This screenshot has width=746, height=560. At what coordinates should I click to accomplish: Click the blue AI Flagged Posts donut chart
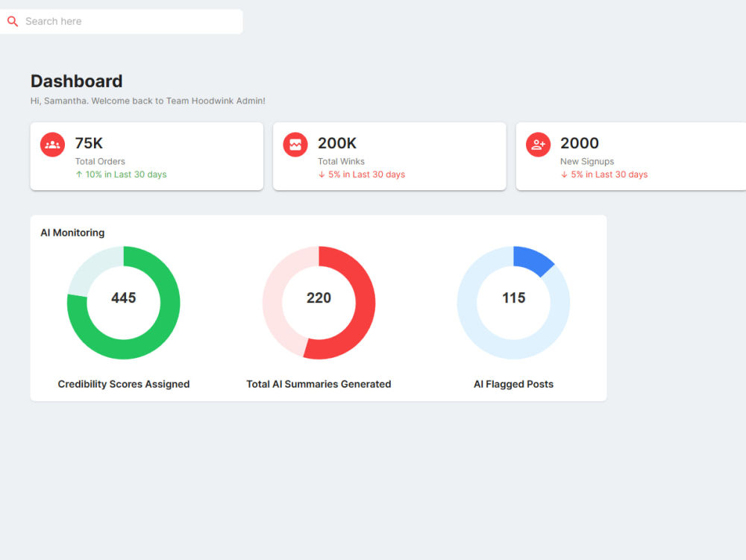click(514, 302)
